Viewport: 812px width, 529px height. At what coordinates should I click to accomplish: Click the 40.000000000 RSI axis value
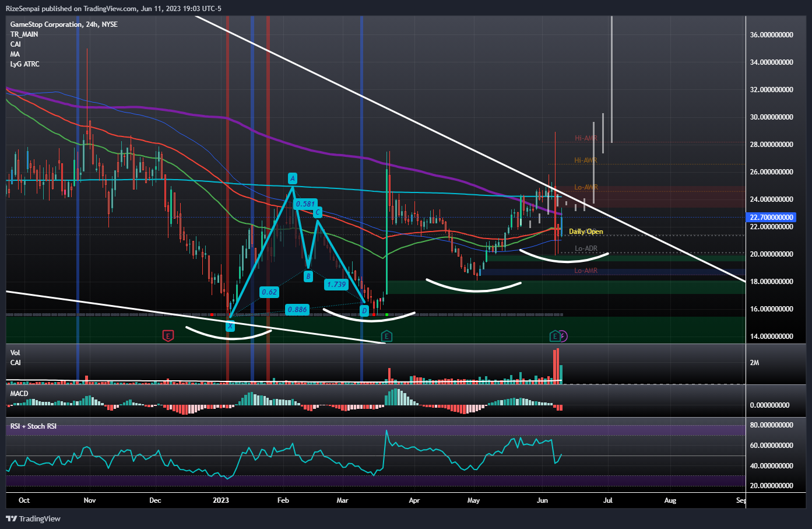(771, 466)
